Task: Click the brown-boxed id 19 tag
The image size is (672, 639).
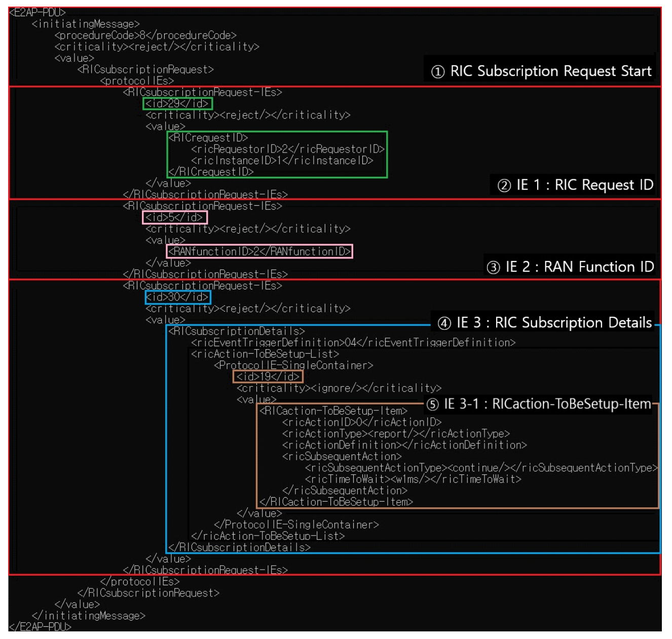Action: point(268,377)
